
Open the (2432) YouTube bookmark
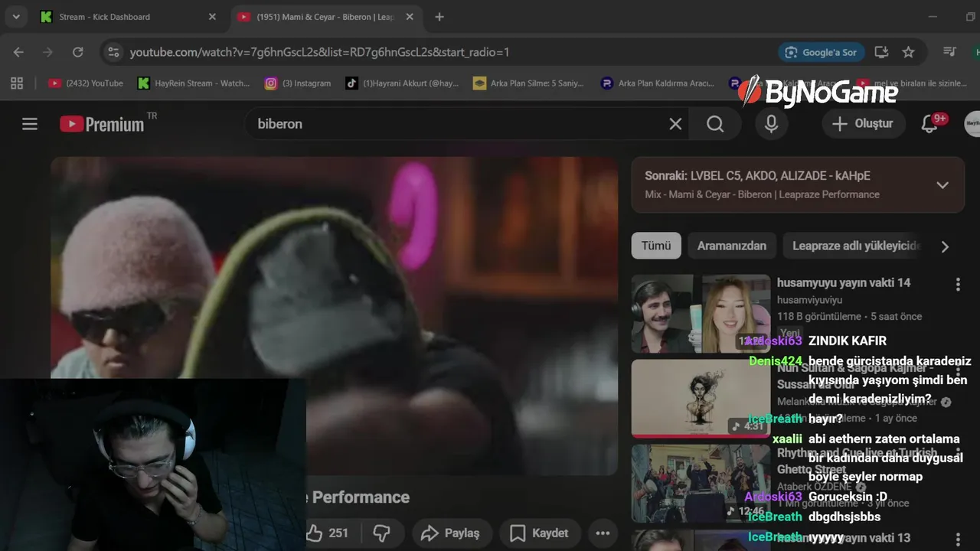86,83
